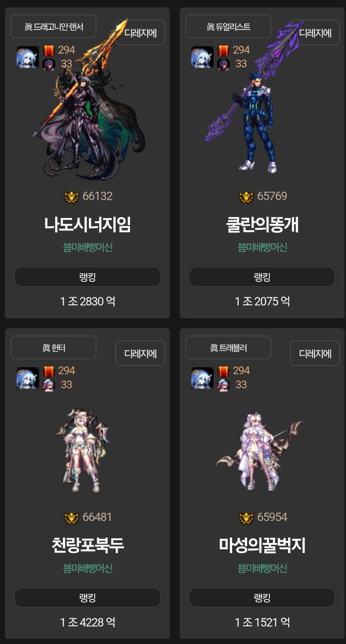Click the 眞 헌터 class tag

54,347
